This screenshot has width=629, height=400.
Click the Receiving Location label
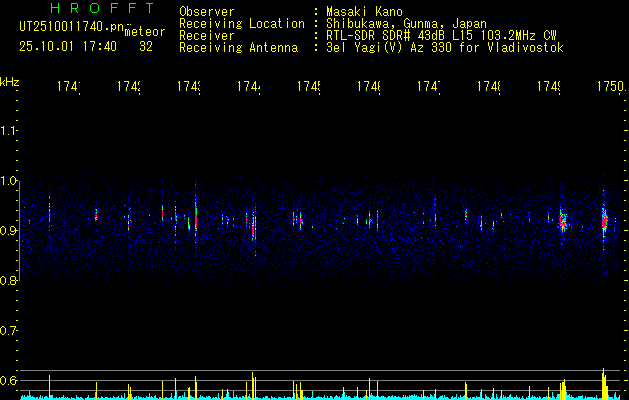tap(242, 24)
